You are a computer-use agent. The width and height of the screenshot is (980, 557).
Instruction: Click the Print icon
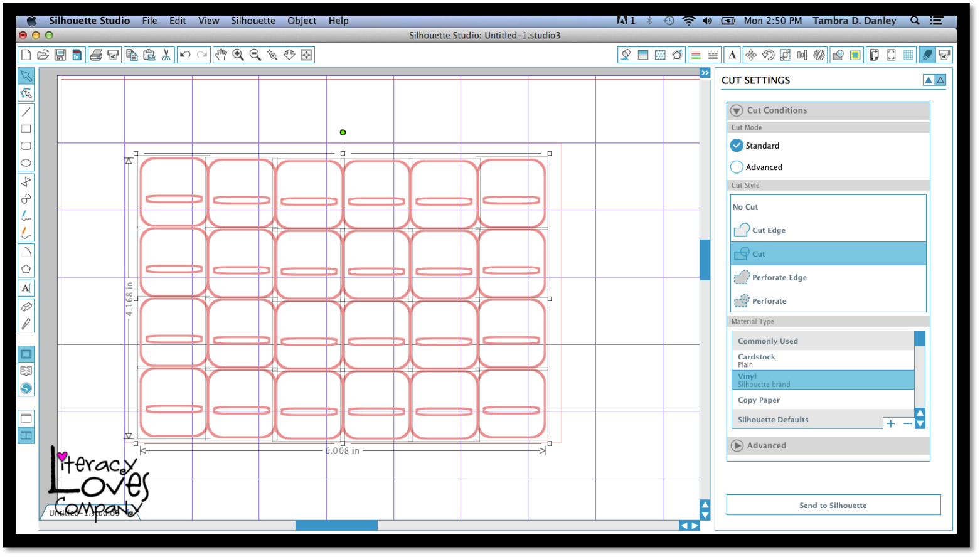(x=96, y=55)
